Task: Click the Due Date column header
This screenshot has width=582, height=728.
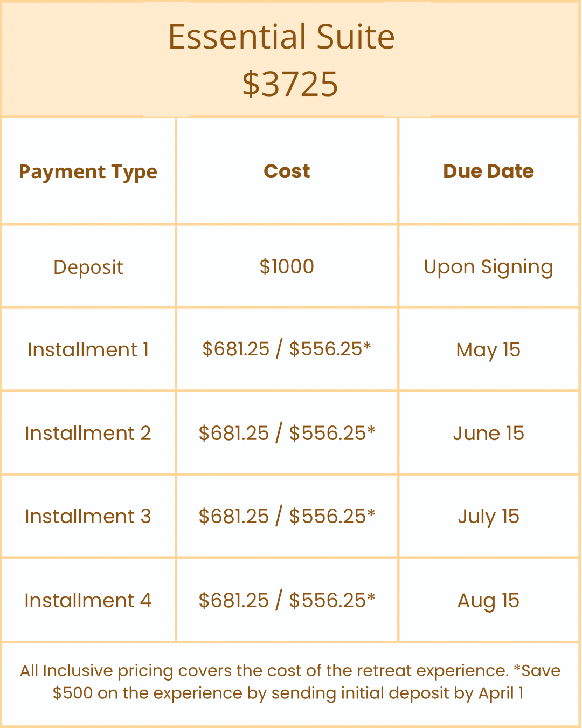Action: click(x=488, y=171)
